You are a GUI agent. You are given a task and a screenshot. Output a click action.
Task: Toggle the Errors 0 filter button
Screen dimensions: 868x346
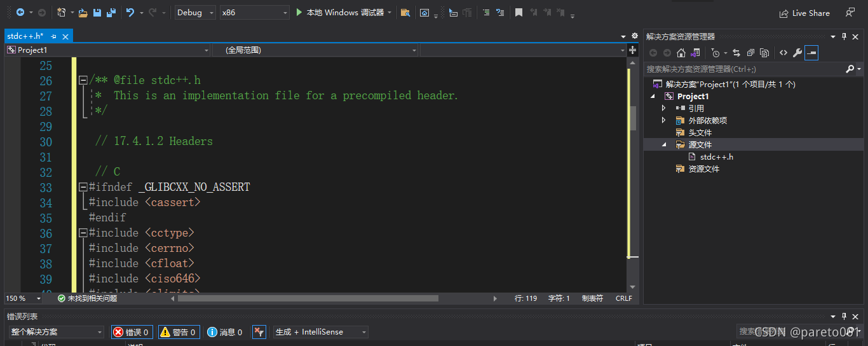(x=132, y=332)
